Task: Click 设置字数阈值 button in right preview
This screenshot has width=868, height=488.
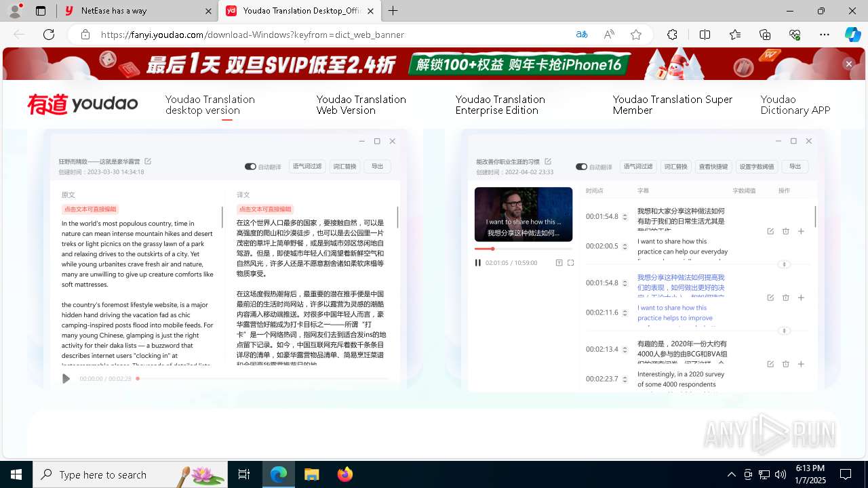Action: point(756,166)
